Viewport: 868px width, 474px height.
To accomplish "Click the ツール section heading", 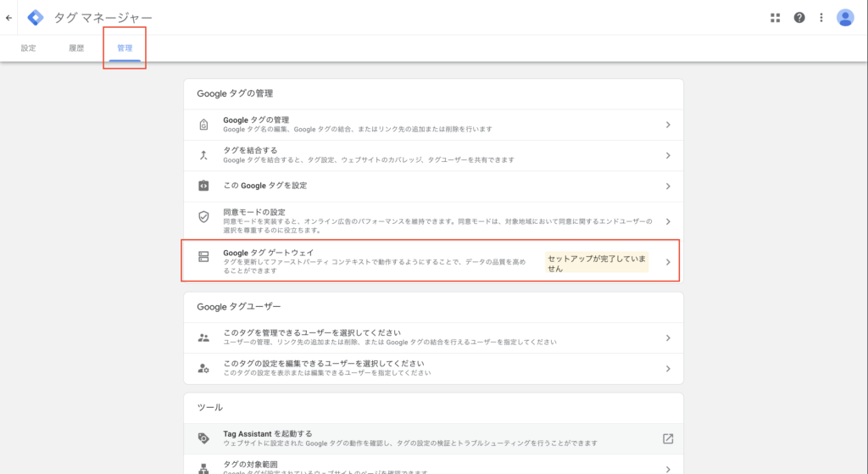I will [210, 407].
